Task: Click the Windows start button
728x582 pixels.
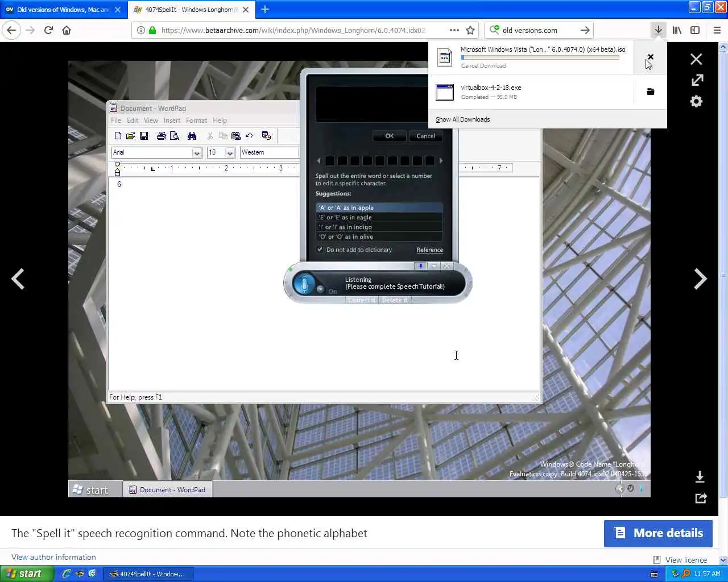Action: coord(27,573)
